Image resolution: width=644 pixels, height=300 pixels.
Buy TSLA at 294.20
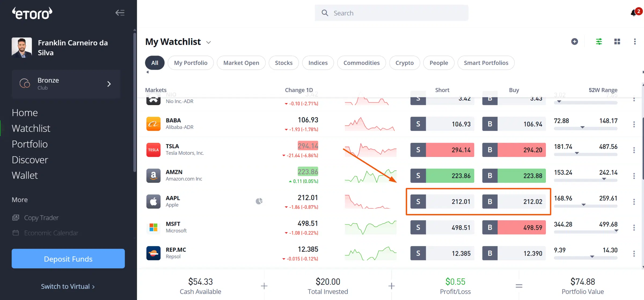coord(514,150)
